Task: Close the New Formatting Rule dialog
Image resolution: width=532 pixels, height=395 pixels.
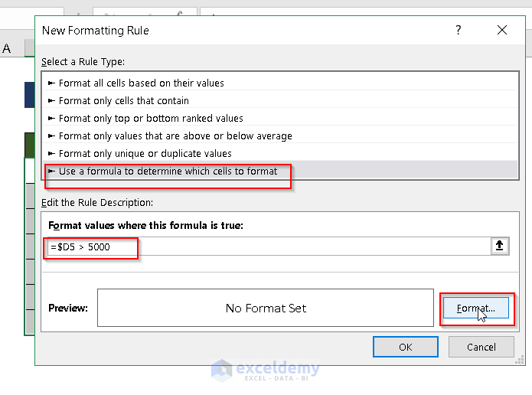Action: coord(502,30)
